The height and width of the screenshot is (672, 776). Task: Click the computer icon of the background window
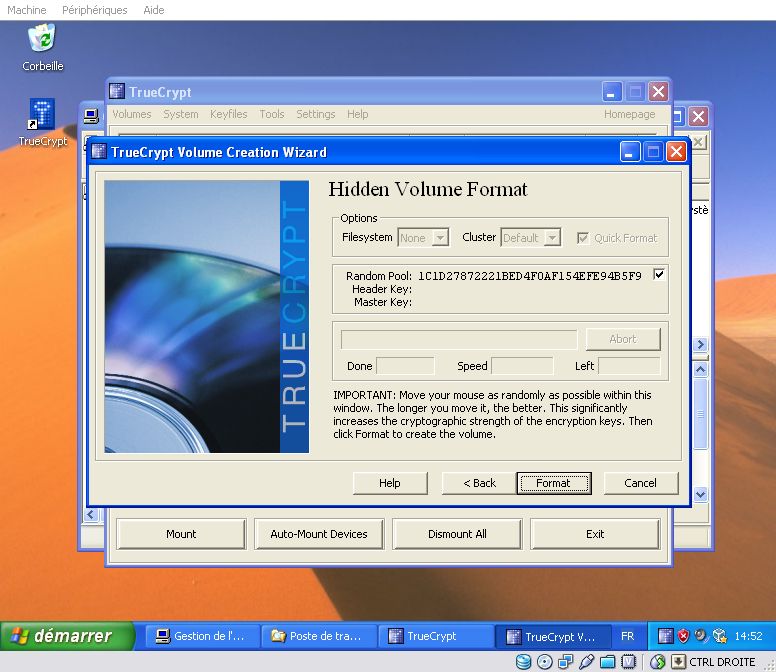[91, 117]
